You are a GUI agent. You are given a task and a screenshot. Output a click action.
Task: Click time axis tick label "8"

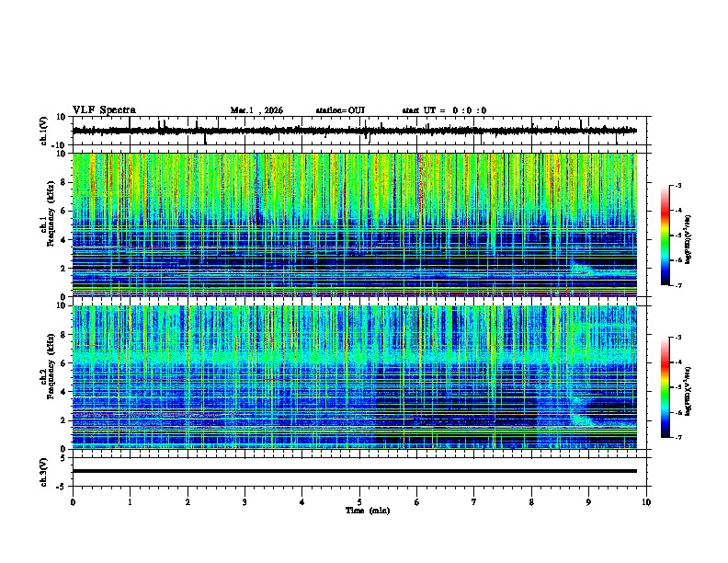(x=531, y=502)
